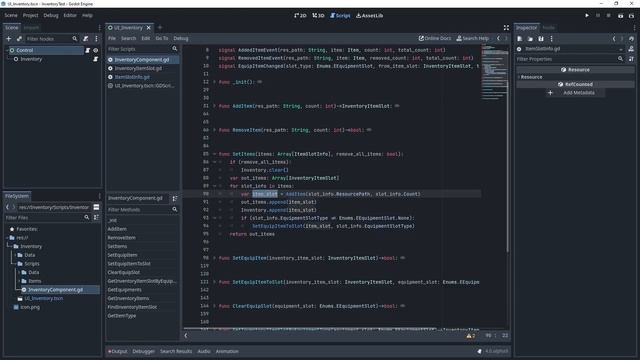Image resolution: width=640 pixels, height=360 pixels.
Task: Go back in FileSystem path history
Action: click(x=7, y=207)
